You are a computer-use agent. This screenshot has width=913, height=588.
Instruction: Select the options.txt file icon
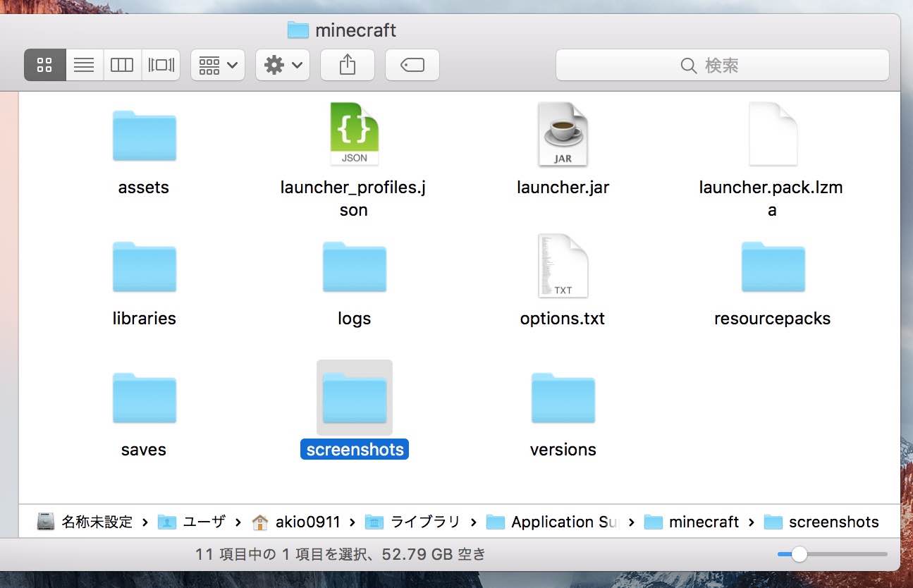tap(563, 266)
